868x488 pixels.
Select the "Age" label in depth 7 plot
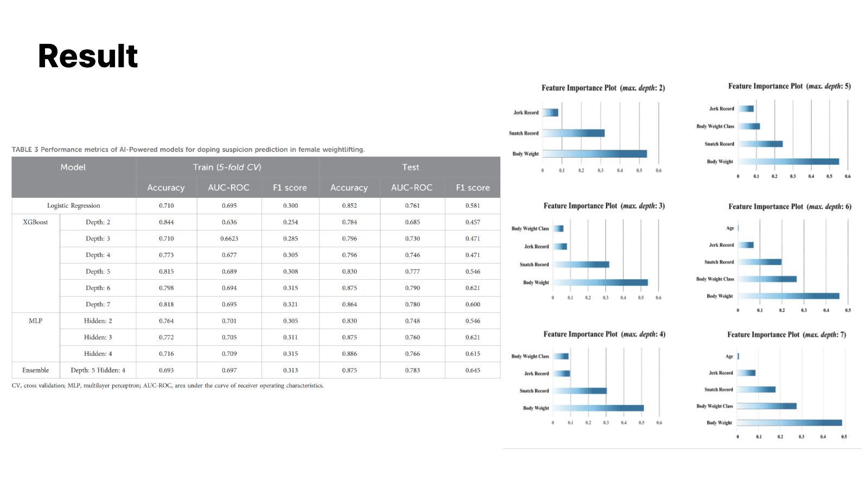pyautogui.click(x=729, y=356)
